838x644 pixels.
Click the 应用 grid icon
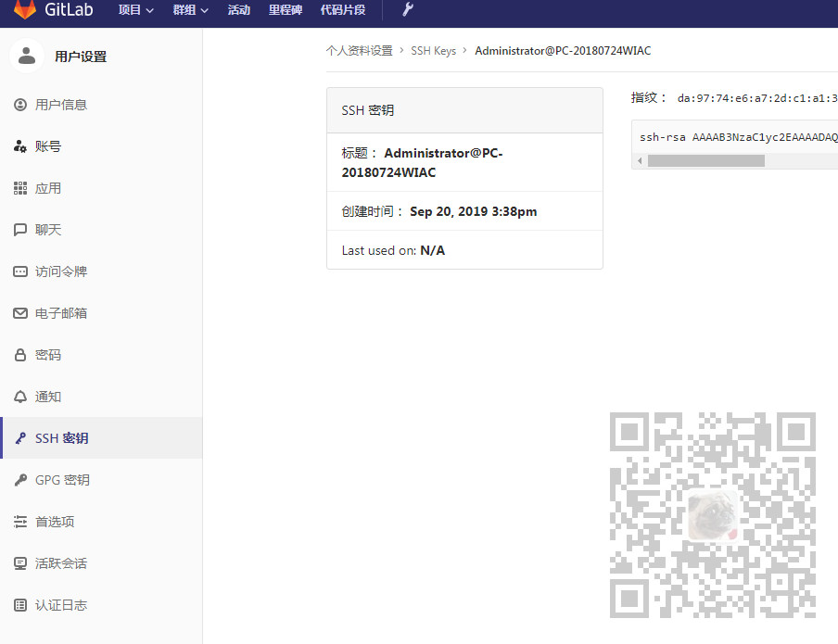(x=20, y=188)
